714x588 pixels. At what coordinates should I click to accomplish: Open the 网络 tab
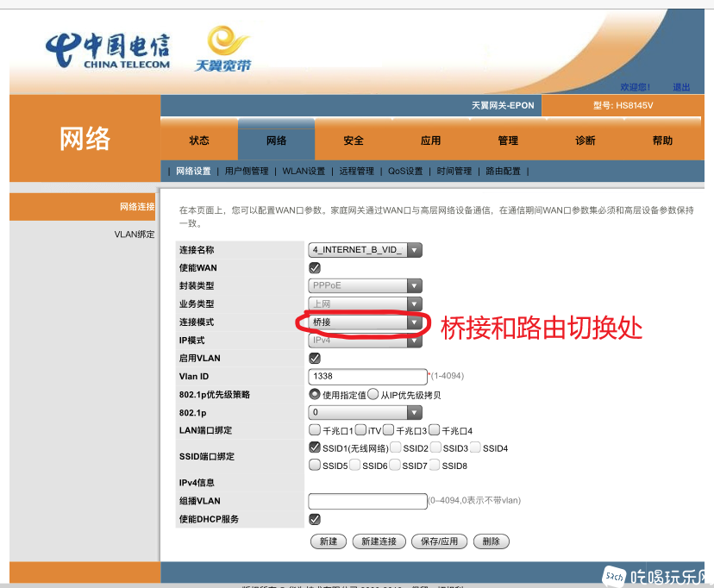click(x=277, y=141)
